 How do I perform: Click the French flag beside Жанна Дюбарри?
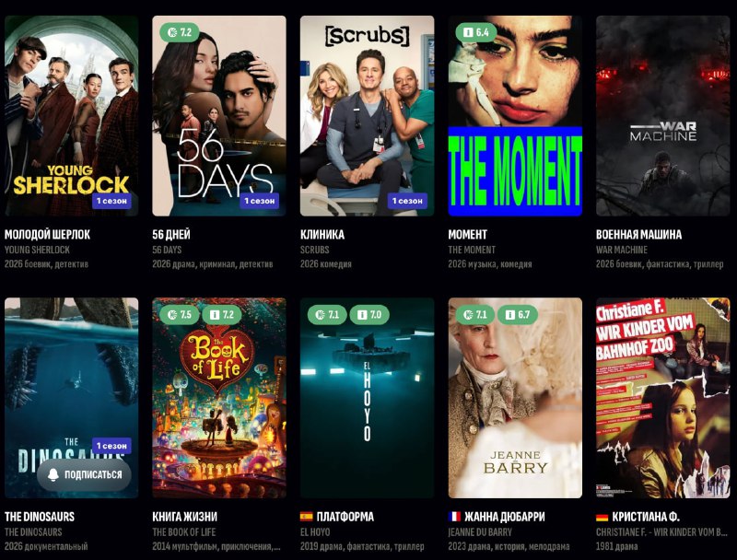(x=454, y=517)
